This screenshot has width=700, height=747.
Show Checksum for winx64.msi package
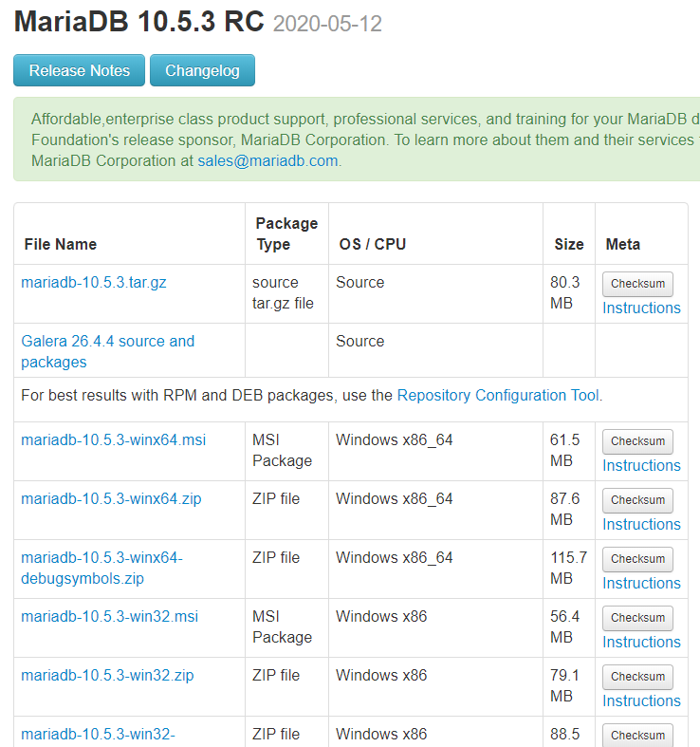tap(637, 441)
